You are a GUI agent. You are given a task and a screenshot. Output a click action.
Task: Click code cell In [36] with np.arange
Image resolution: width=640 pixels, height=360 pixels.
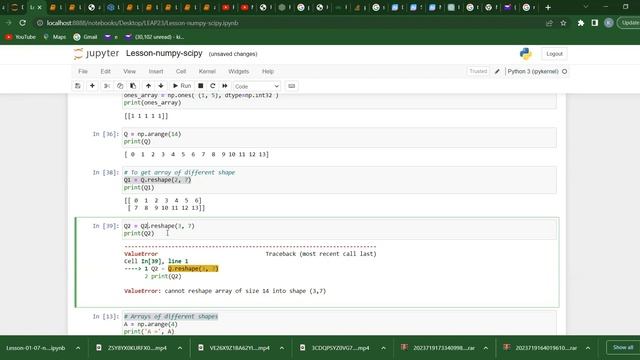(x=339, y=138)
